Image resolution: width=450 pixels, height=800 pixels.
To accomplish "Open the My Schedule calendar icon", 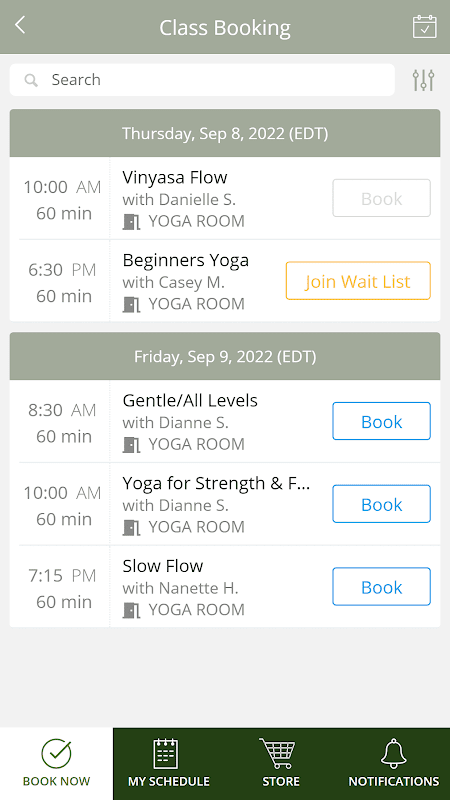I will click(166, 753).
